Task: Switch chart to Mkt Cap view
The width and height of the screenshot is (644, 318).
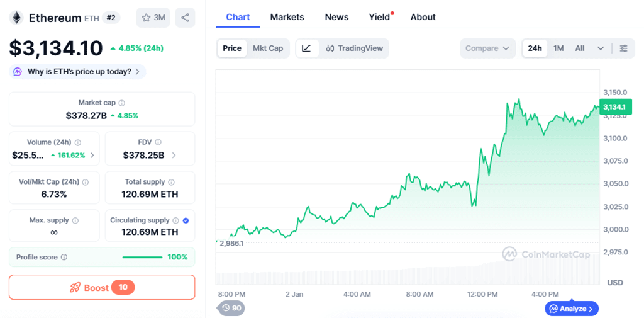Action: 268,48
